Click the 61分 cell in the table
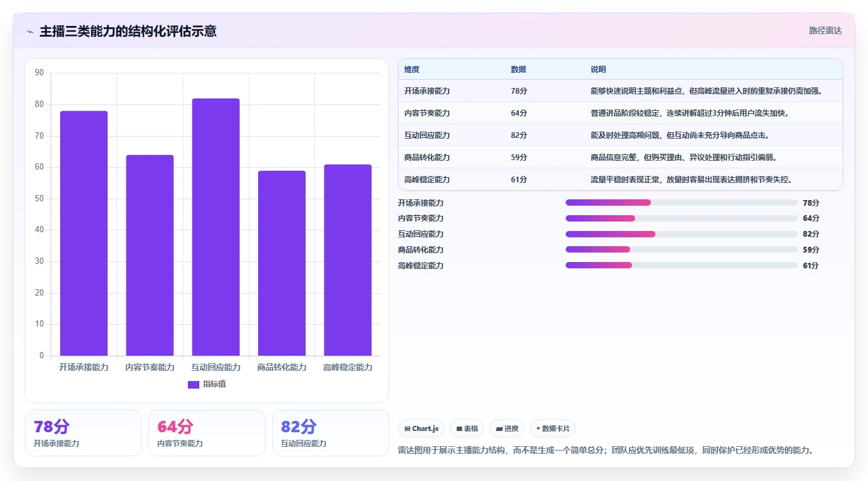868x481 pixels. (519, 180)
